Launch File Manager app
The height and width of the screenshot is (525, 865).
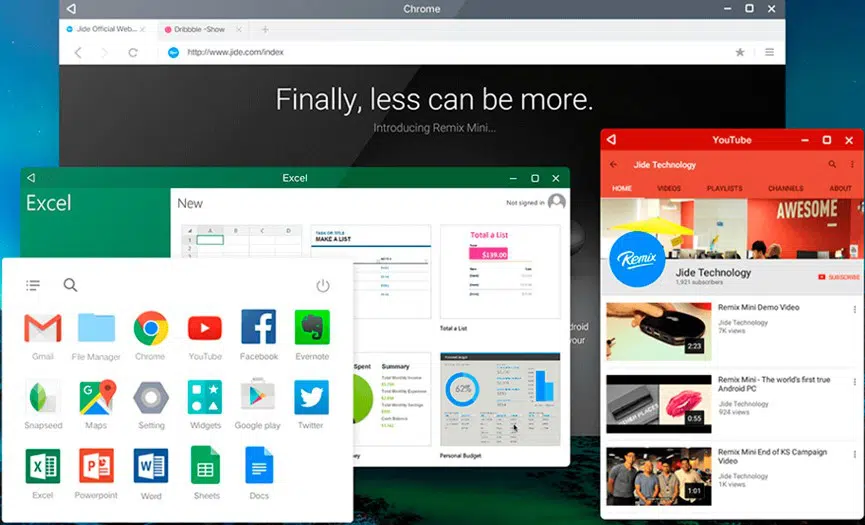point(96,328)
